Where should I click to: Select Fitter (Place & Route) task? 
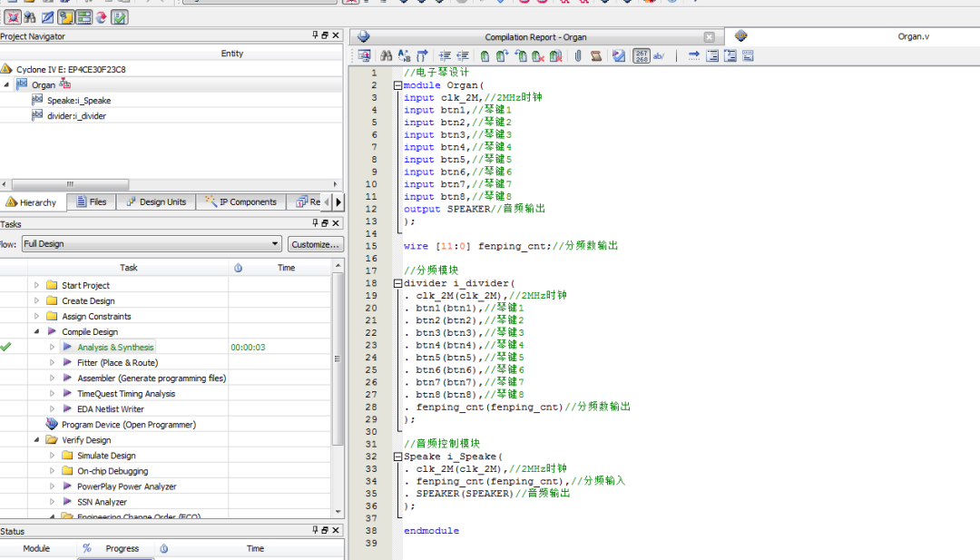117,363
